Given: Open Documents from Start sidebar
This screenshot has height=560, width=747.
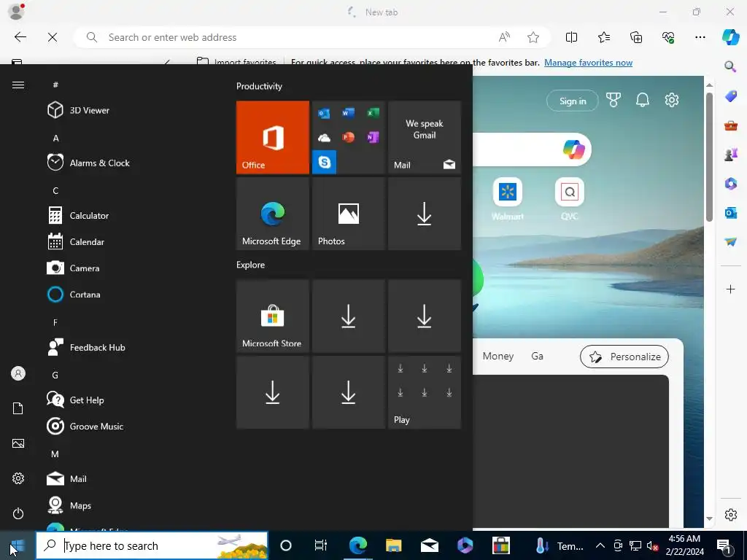Looking at the screenshot, I should tap(18, 408).
